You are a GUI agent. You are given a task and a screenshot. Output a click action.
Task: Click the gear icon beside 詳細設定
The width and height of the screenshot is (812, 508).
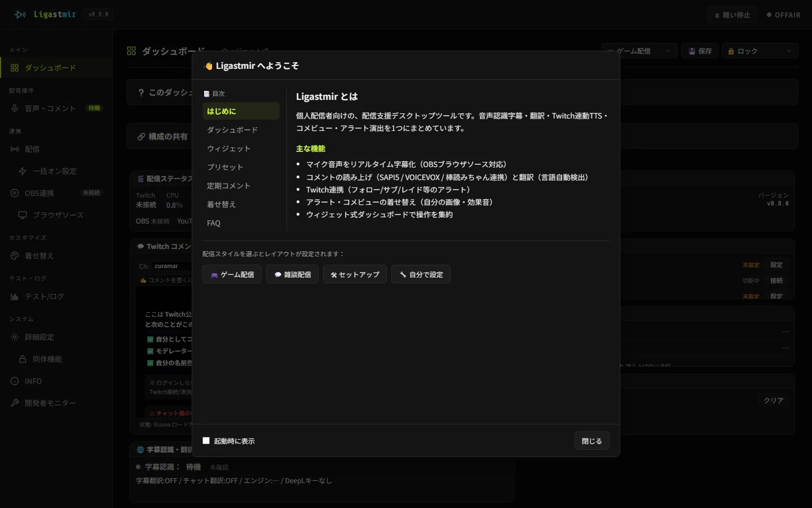pyautogui.click(x=15, y=337)
